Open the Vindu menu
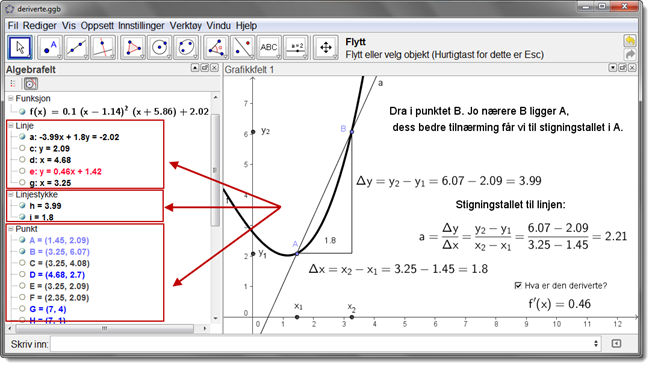This screenshot has height=367, width=652. tap(218, 26)
